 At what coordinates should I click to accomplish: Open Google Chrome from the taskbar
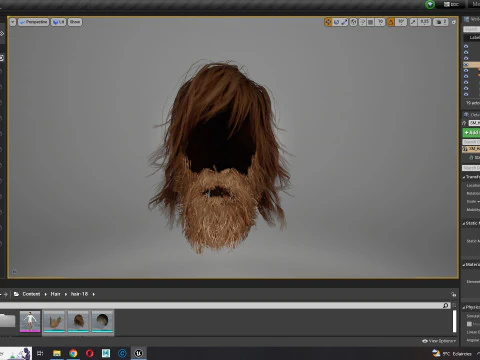click(73, 353)
